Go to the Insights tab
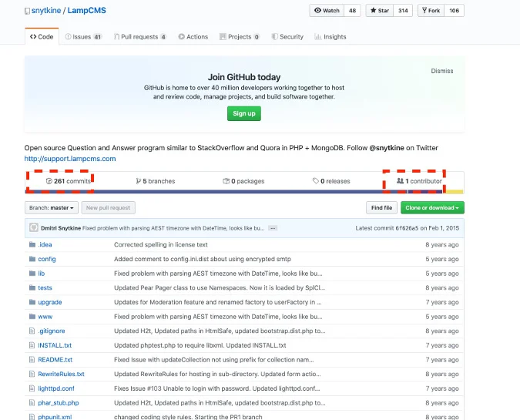520x420 pixels. click(330, 37)
